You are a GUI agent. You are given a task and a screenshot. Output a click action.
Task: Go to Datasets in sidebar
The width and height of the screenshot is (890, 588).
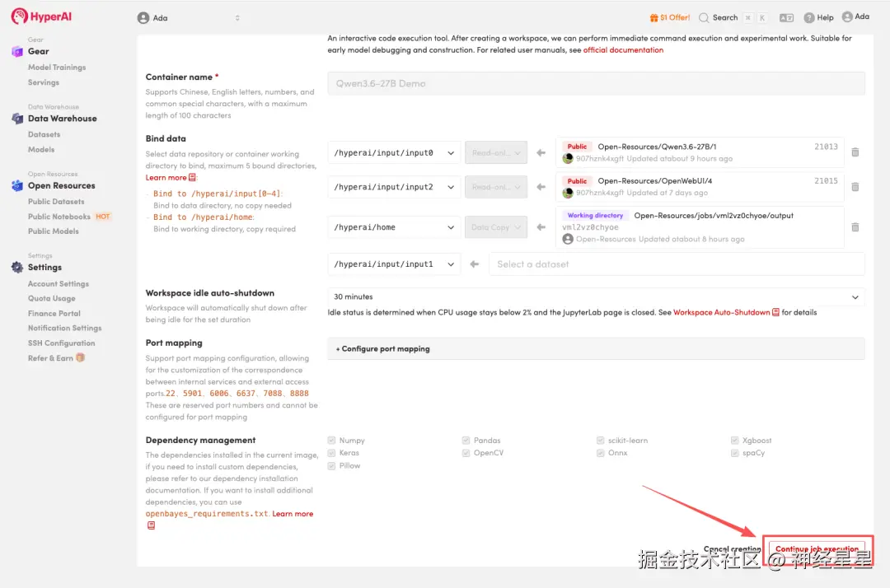pyautogui.click(x=44, y=134)
